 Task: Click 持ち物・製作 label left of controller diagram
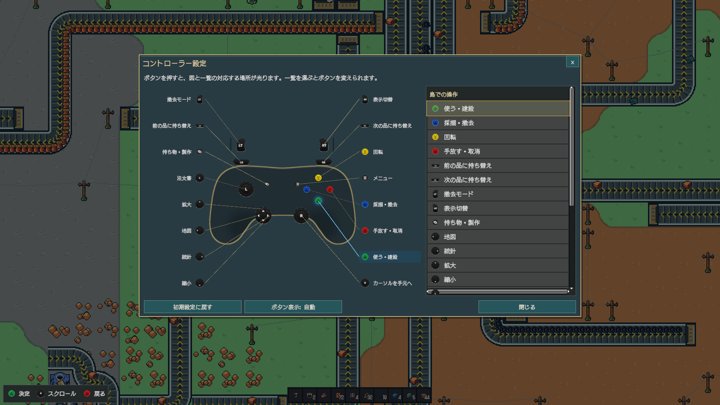click(176, 152)
